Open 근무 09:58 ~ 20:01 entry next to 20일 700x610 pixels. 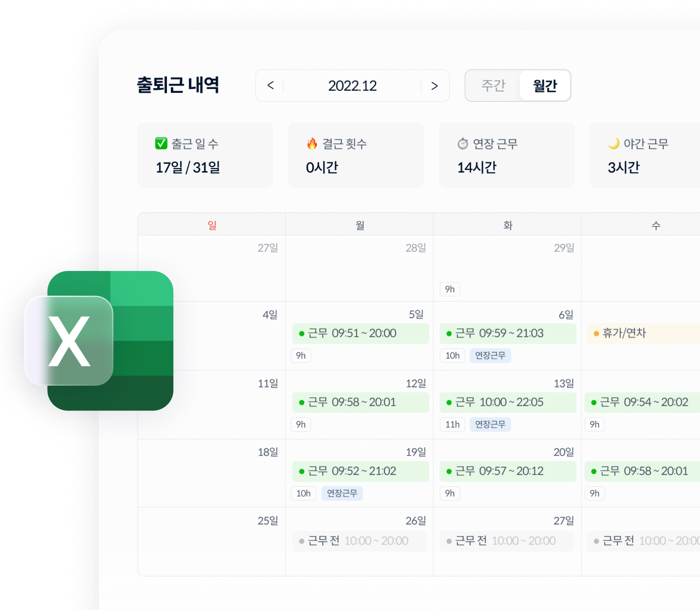[642, 471]
